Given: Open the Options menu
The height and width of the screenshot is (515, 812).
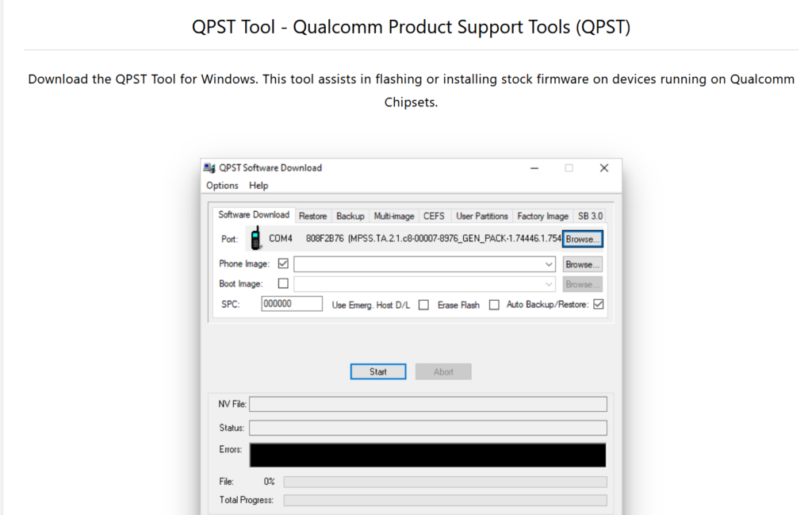Looking at the screenshot, I should [x=222, y=186].
